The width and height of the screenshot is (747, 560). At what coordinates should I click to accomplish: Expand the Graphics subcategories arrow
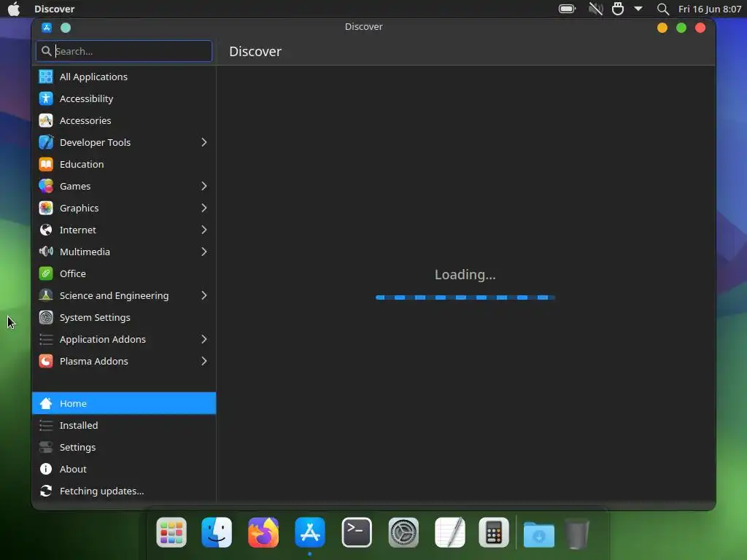(x=204, y=208)
